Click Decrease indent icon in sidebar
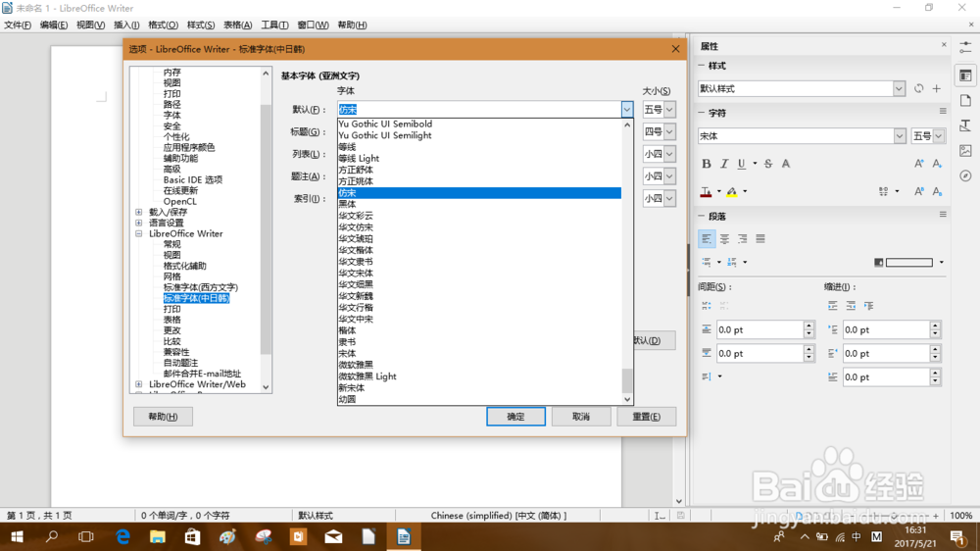980x551 pixels. pos(851,306)
